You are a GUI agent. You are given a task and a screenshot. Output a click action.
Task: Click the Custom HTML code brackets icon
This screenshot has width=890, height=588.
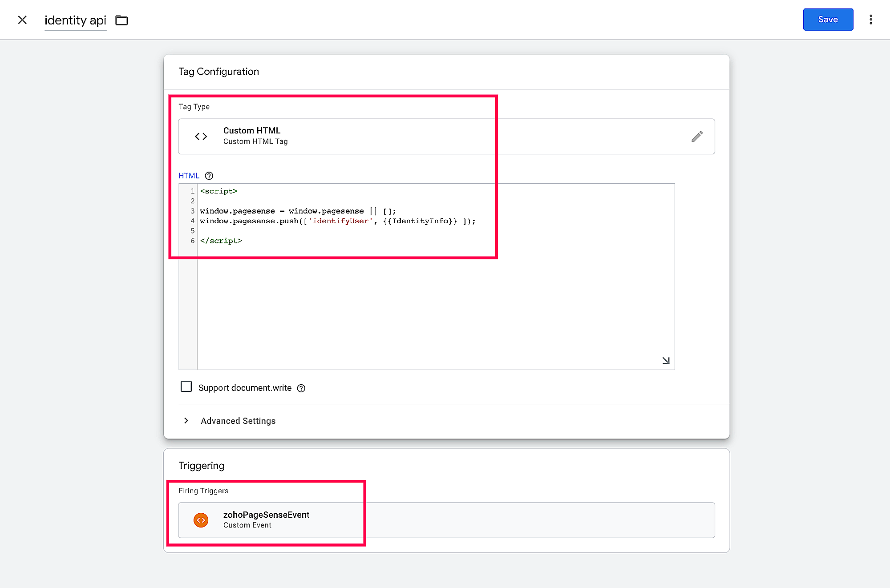(x=201, y=137)
